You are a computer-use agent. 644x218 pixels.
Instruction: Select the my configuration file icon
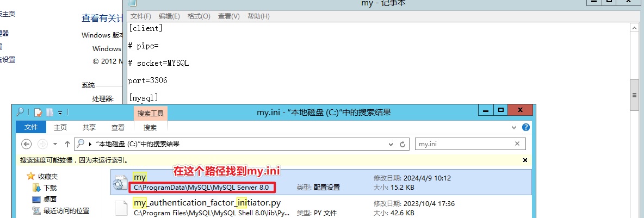(120, 182)
